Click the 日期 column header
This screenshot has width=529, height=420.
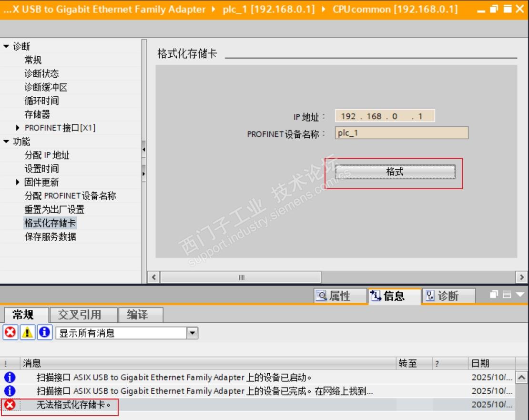491,363
